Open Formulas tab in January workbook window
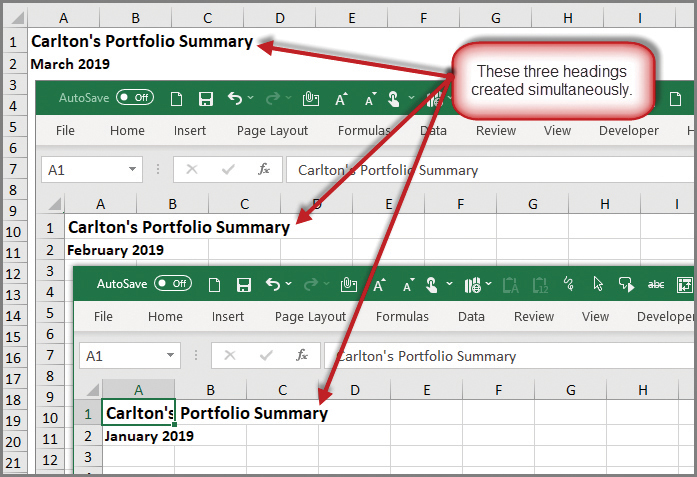 coord(402,317)
